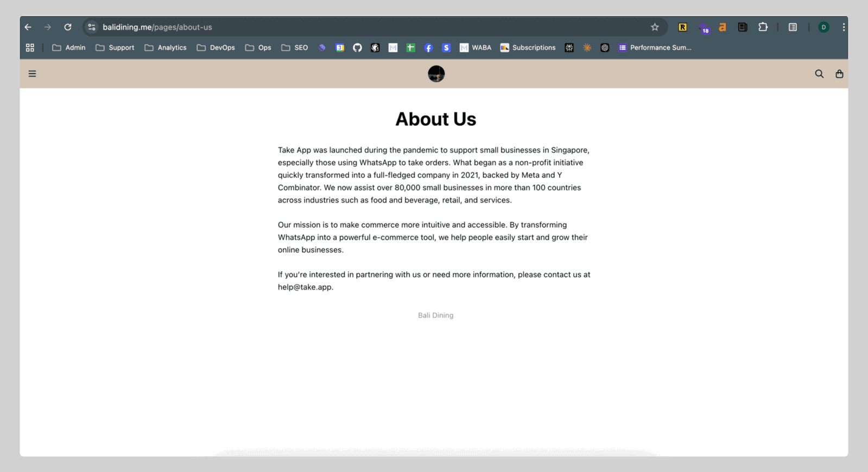Viewport: 868px width, 472px height.
Task: Open the Performance Sum... bookmark
Action: click(x=655, y=48)
